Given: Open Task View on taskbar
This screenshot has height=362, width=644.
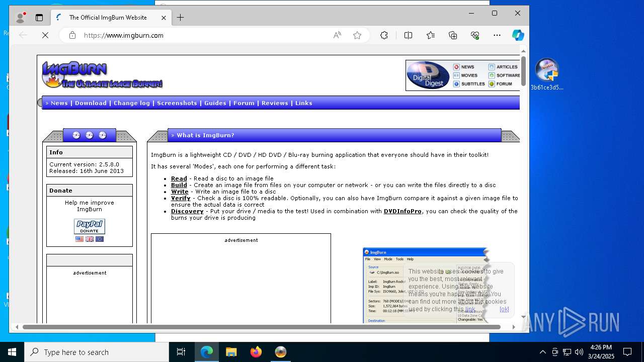Looking at the screenshot, I should coord(181,352).
